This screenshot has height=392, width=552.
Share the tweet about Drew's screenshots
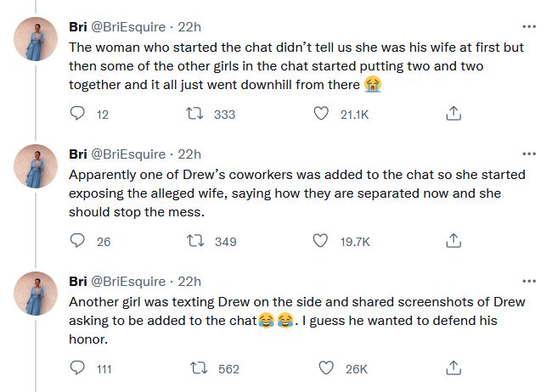pos(453,368)
